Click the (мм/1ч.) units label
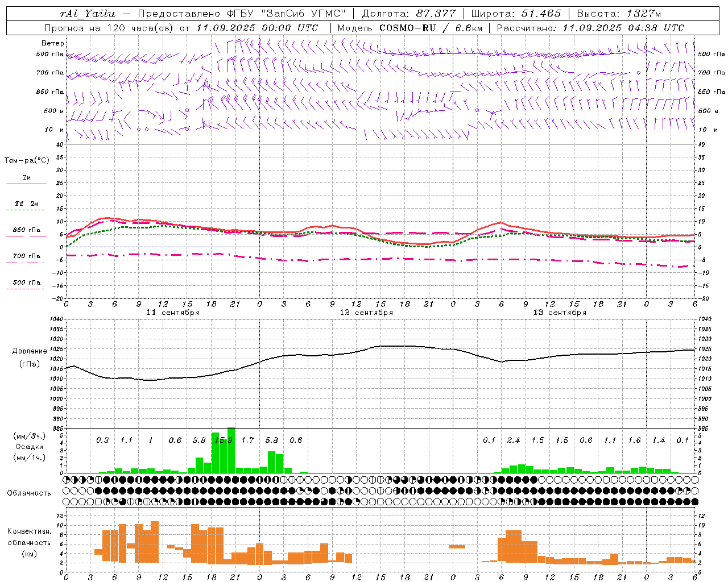 pos(29,458)
